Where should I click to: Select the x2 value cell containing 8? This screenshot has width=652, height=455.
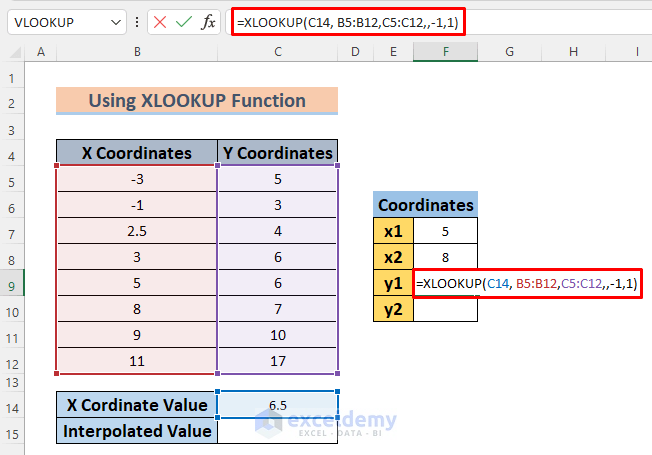(x=445, y=257)
